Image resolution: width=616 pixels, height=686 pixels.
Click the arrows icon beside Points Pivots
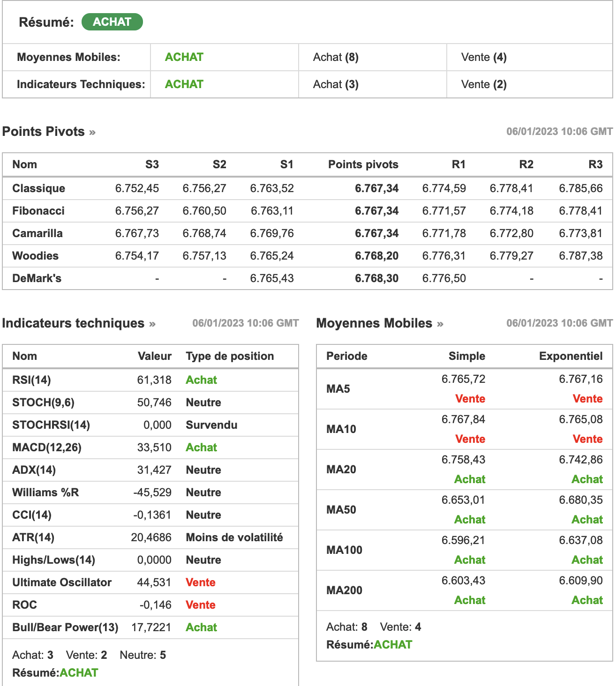(x=92, y=133)
